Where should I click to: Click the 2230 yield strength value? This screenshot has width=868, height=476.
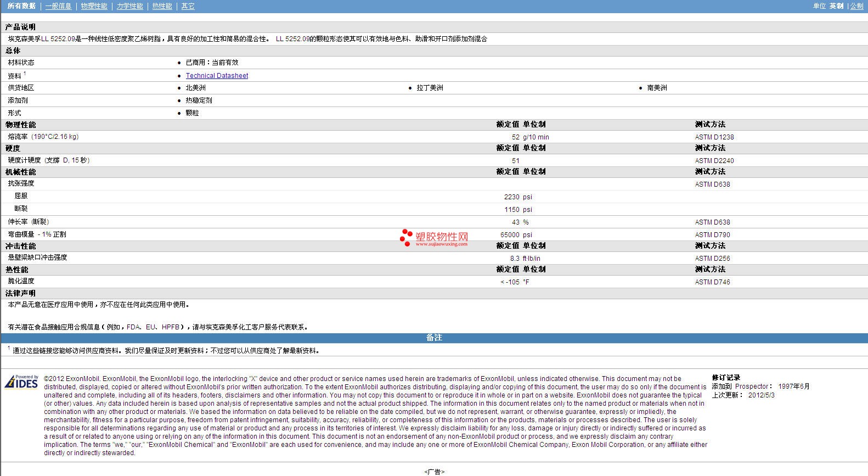(x=512, y=197)
